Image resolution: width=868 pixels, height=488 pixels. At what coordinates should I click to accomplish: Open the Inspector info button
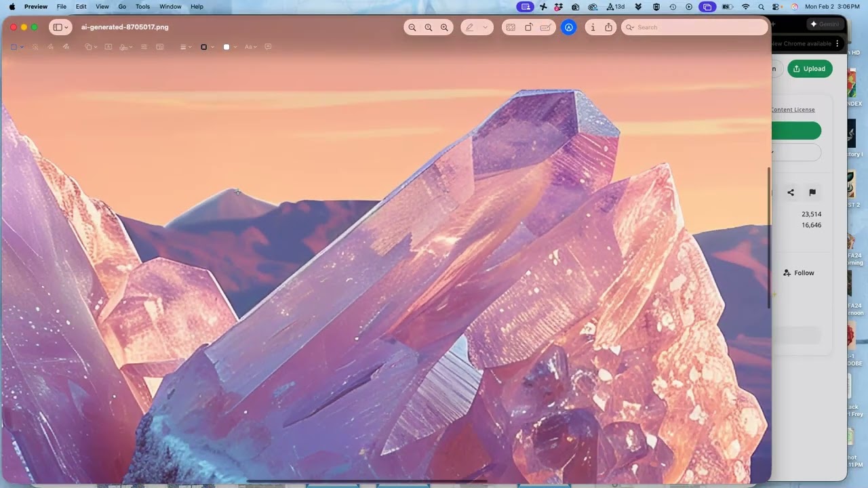point(593,27)
